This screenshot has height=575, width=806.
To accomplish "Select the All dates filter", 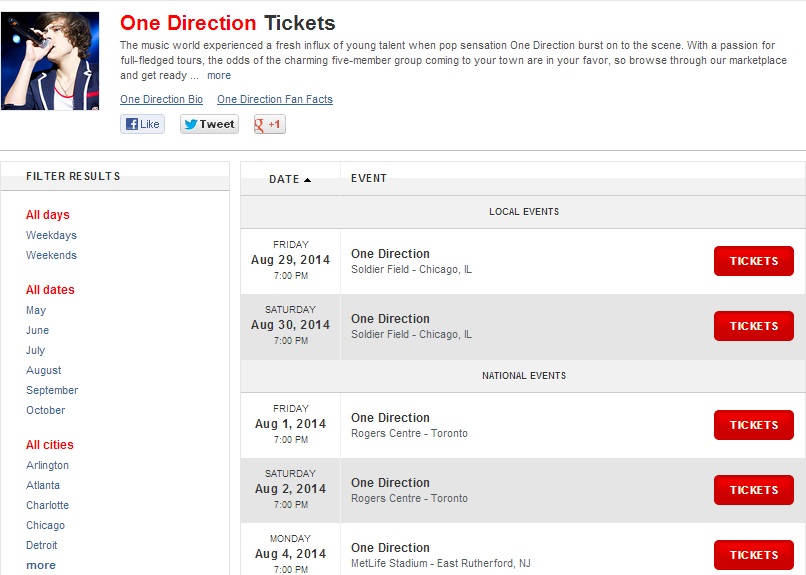I will point(50,290).
